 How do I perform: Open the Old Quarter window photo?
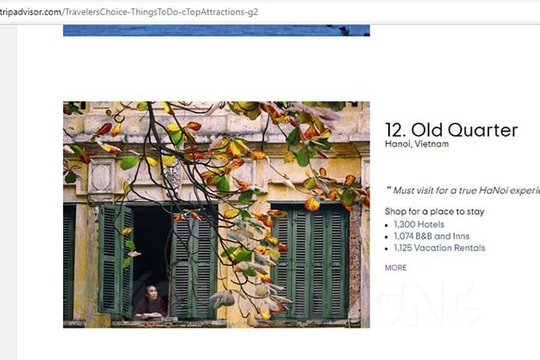tap(216, 214)
